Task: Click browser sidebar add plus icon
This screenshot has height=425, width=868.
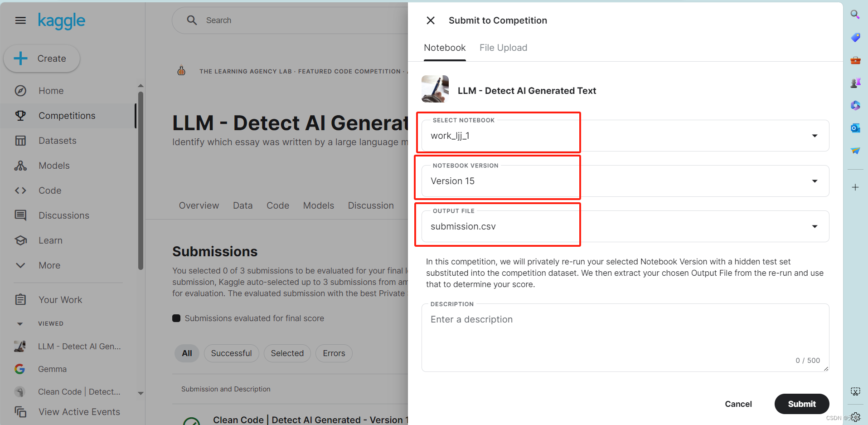Action: tap(855, 187)
